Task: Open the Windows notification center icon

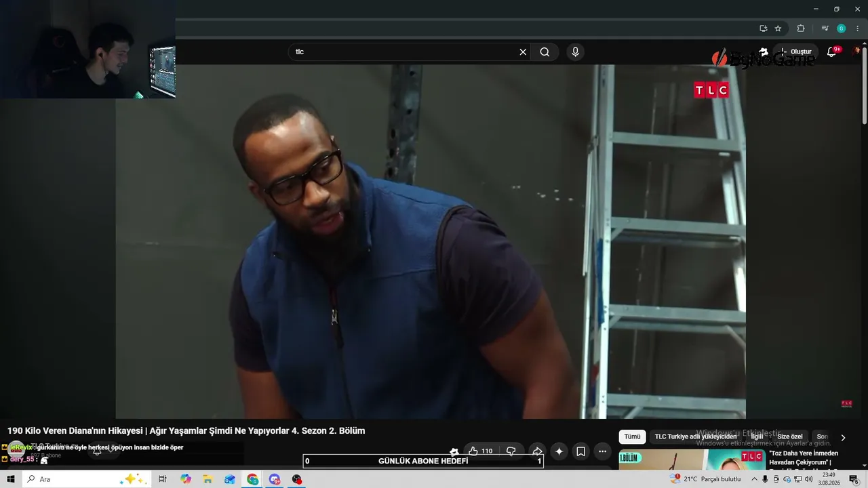Action: click(854, 479)
